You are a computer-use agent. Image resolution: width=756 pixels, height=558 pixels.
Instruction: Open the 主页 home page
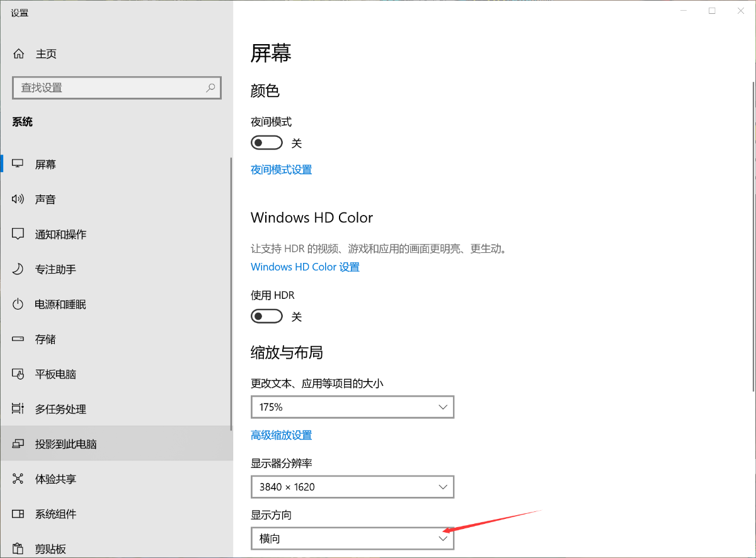[x=117, y=54]
